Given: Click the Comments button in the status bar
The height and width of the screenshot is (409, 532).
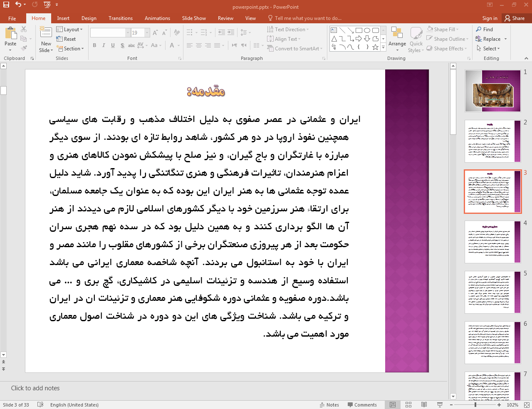Looking at the screenshot, I should [361, 404].
